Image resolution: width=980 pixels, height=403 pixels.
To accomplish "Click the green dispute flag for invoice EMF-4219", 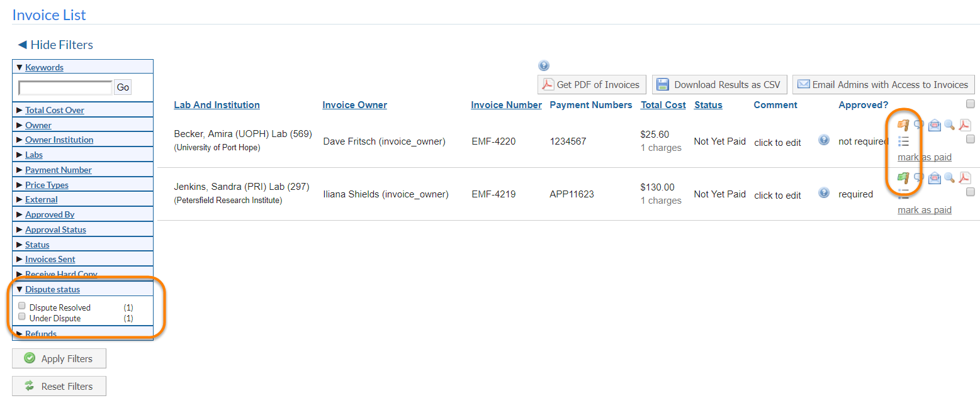I will [903, 178].
